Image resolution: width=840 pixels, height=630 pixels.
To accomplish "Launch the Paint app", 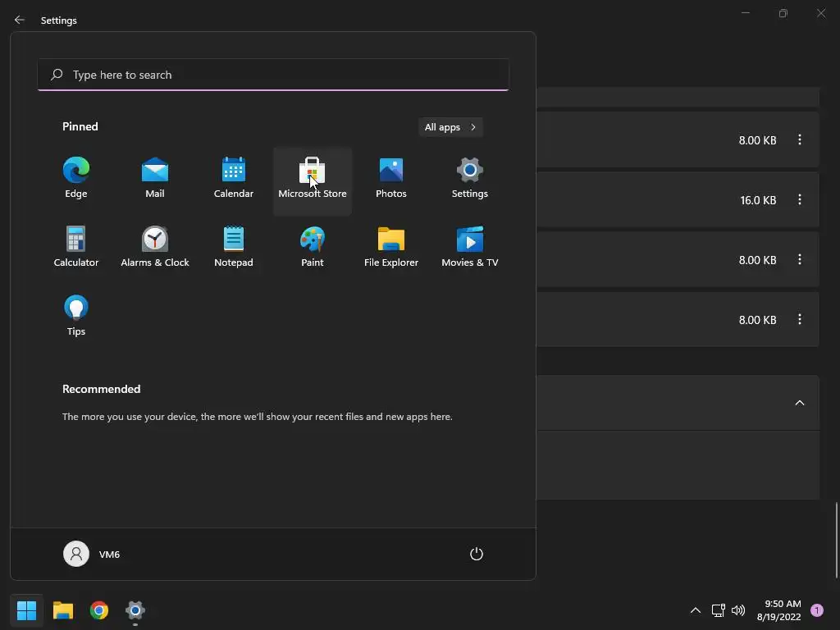I will pyautogui.click(x=313, y=247).
